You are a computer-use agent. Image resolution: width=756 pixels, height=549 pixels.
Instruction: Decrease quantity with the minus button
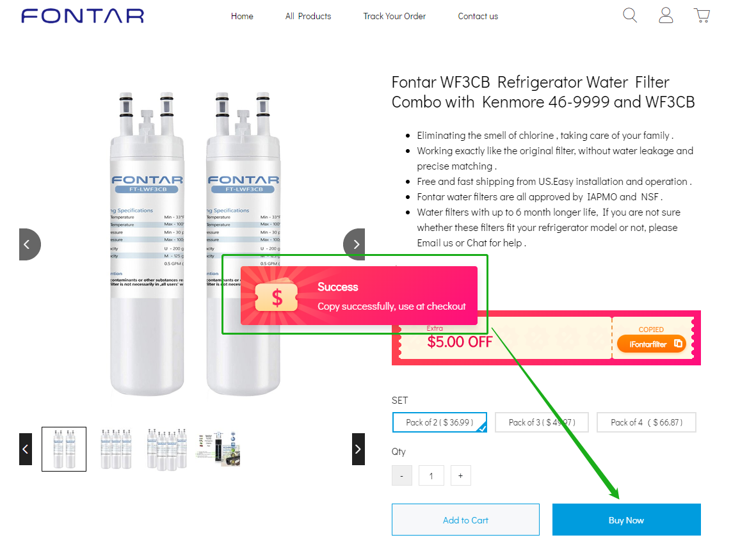coord(401,475)
